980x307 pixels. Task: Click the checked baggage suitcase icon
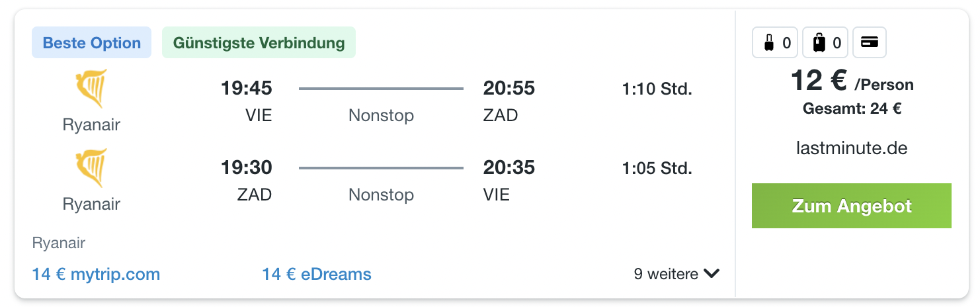(x=819, y=43)
